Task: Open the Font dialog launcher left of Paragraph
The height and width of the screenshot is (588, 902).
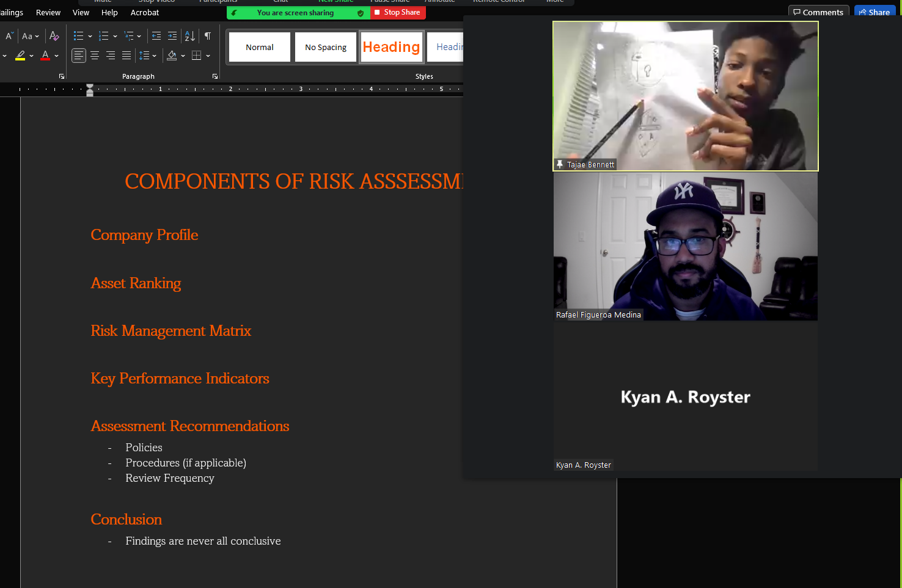Action: pos(62,76)
